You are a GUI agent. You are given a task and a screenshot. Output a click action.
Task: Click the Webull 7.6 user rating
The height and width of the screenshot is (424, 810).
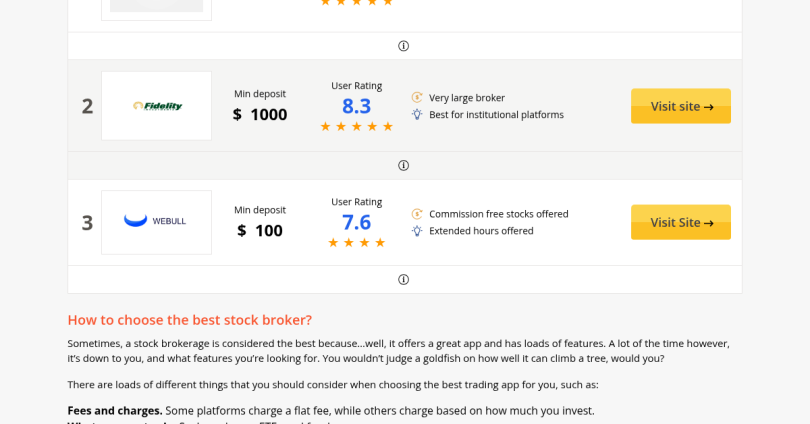pyautogui.click(x=356, y=222)
